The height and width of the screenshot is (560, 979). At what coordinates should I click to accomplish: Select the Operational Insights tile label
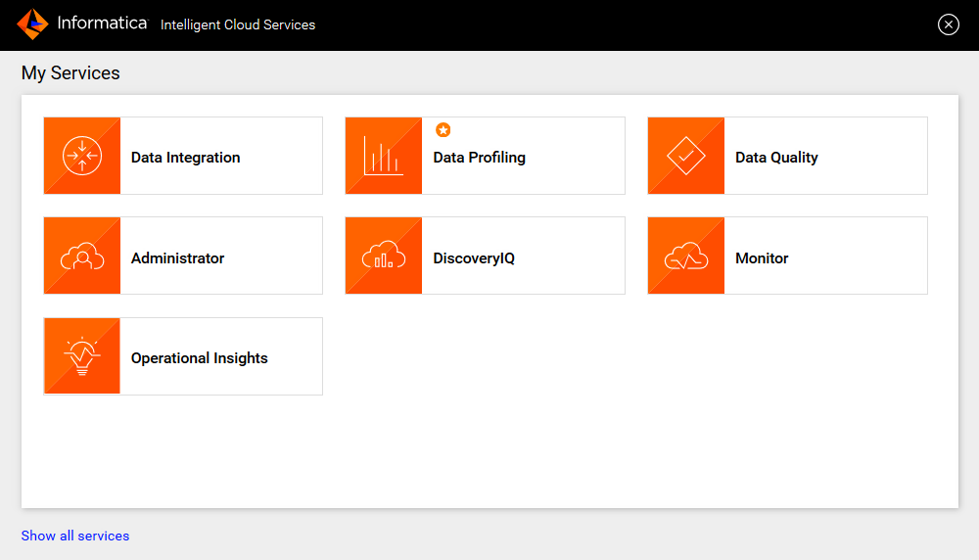click(x=199, y=358)
